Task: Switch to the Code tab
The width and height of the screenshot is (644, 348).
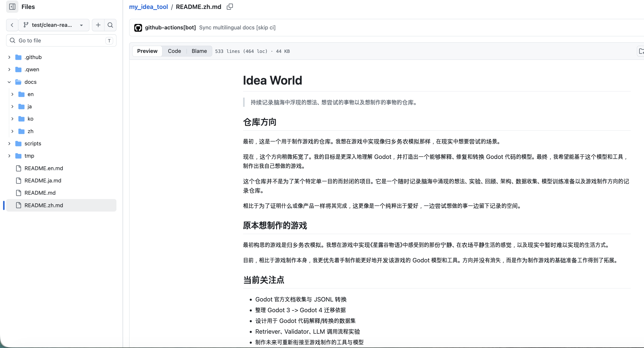Action: click(x=174, y=51)
